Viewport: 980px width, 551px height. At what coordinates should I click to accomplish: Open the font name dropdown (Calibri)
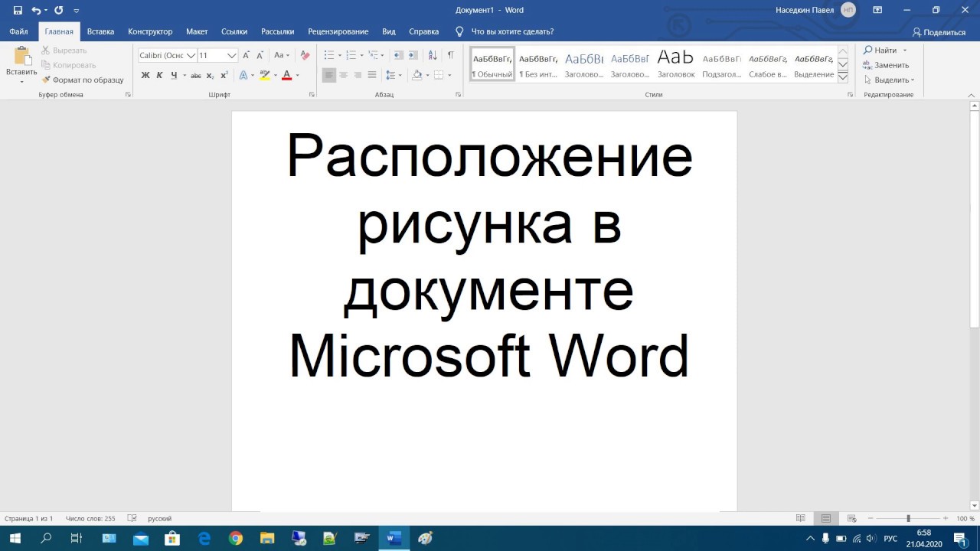[191, 55]
